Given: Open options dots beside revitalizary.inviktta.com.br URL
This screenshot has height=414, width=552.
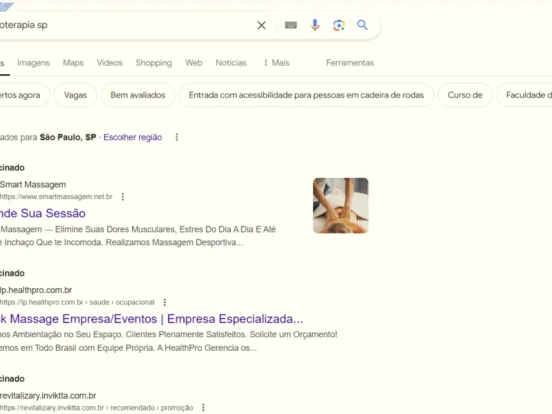Looking at the screenshot, I should click(203, 408).
